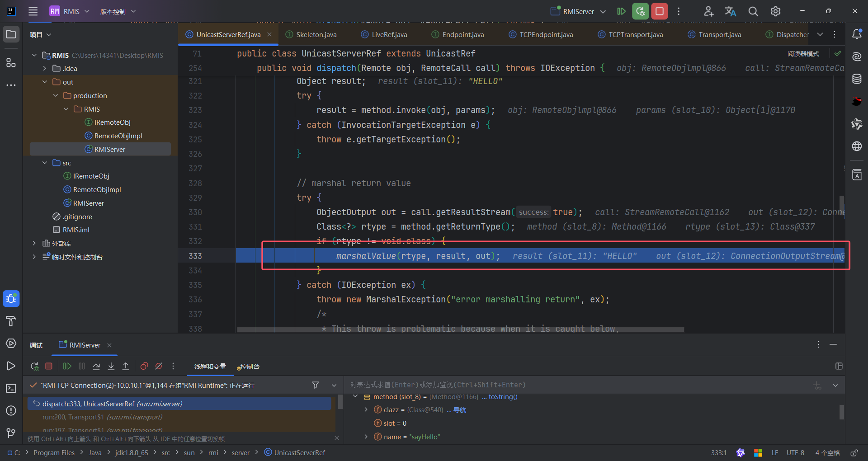Switch to Threads and Variables tab

pyautogui.click(x=210, y=367)
